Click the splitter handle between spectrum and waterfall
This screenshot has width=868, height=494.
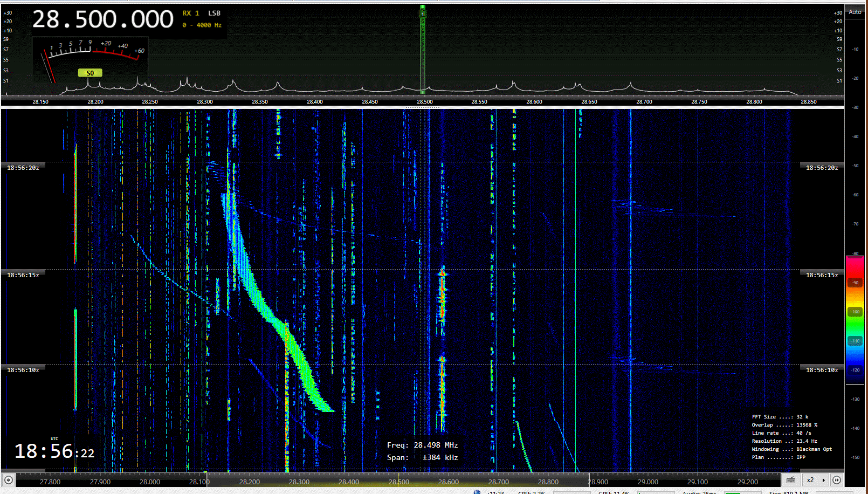[423, 107]
